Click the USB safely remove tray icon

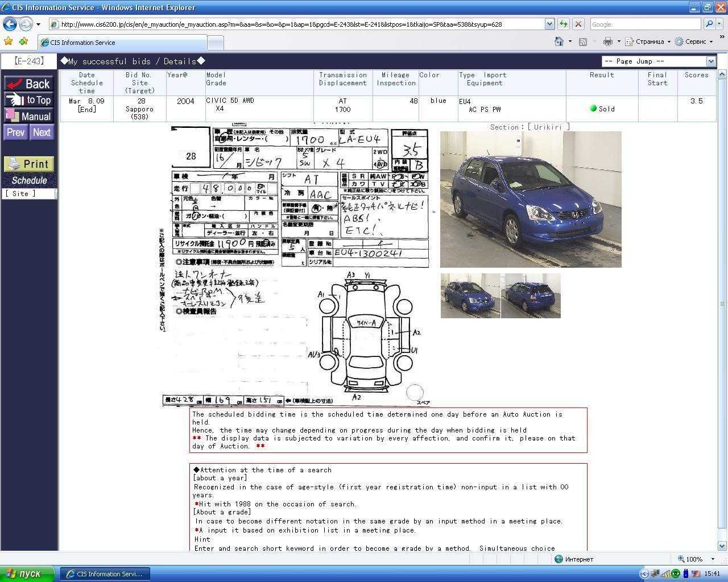click(685, 574)
